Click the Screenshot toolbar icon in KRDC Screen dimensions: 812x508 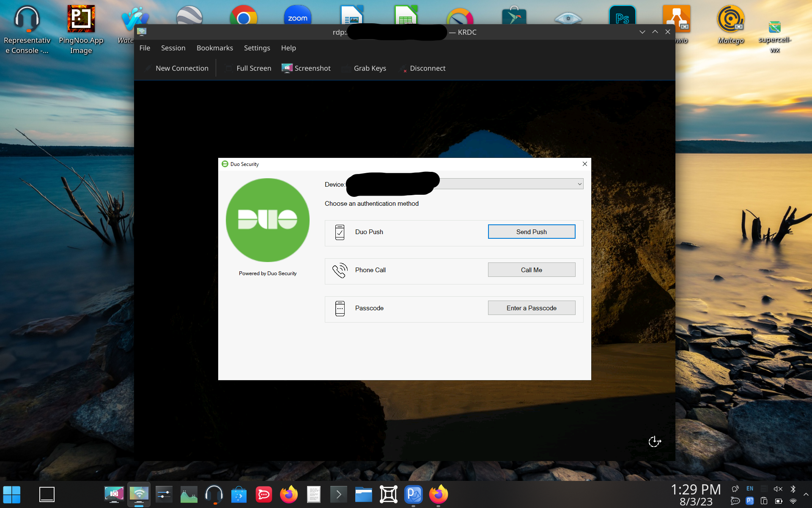(287, 68)
